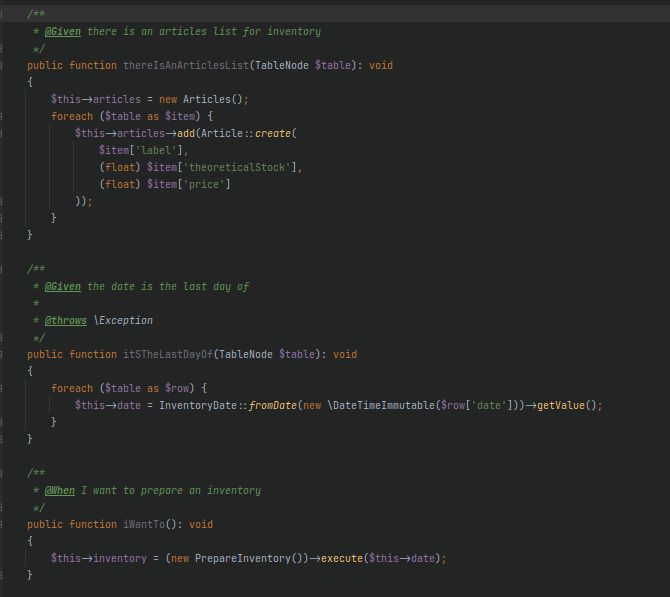The image size is (670, 597).
Task: Click the getValue method call
Action: 561,405
